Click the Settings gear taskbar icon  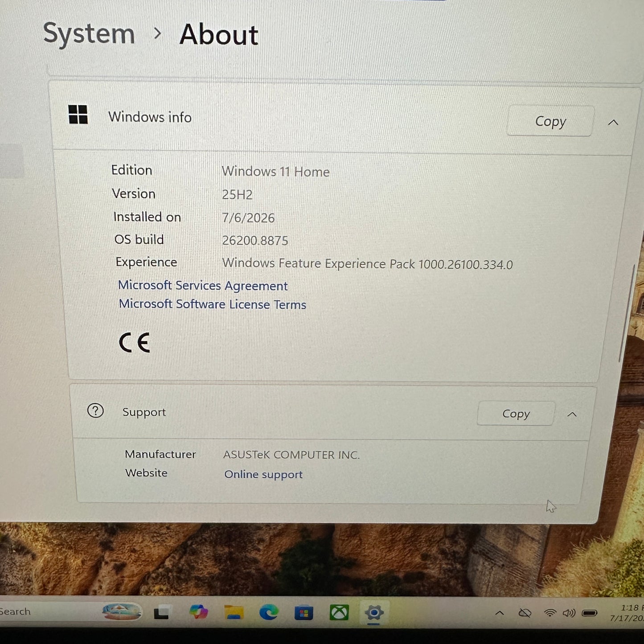(374, 613)
